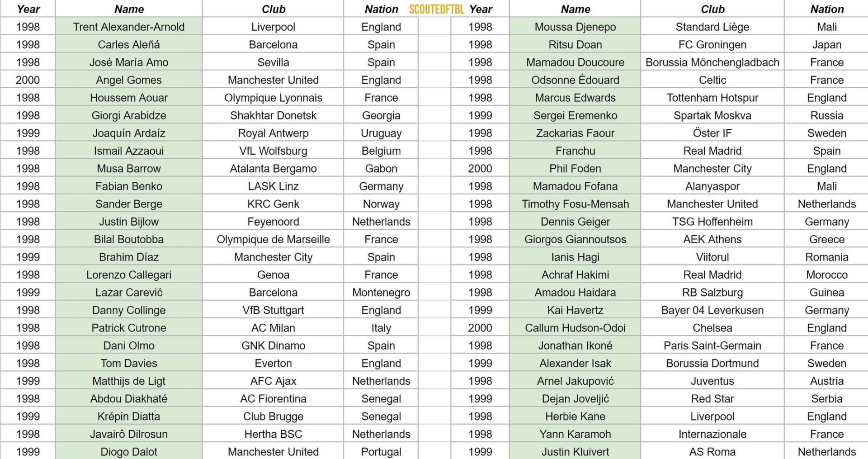Select the Dani Olmo cell
The width and height of the screenshot is (868, 459).
129,346
